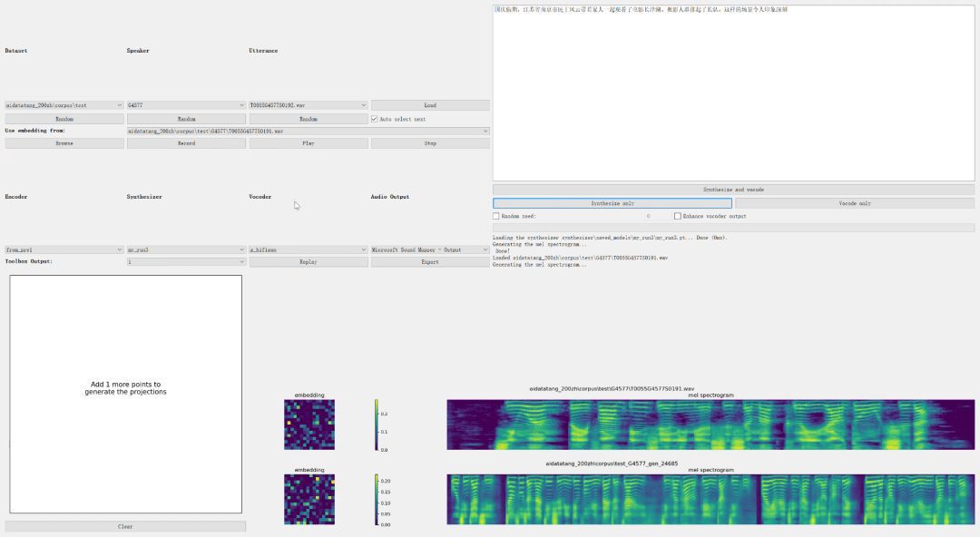Open the Vocoder model dropdown
This screenshot has height=537, width=980.
tap(309, 249)
